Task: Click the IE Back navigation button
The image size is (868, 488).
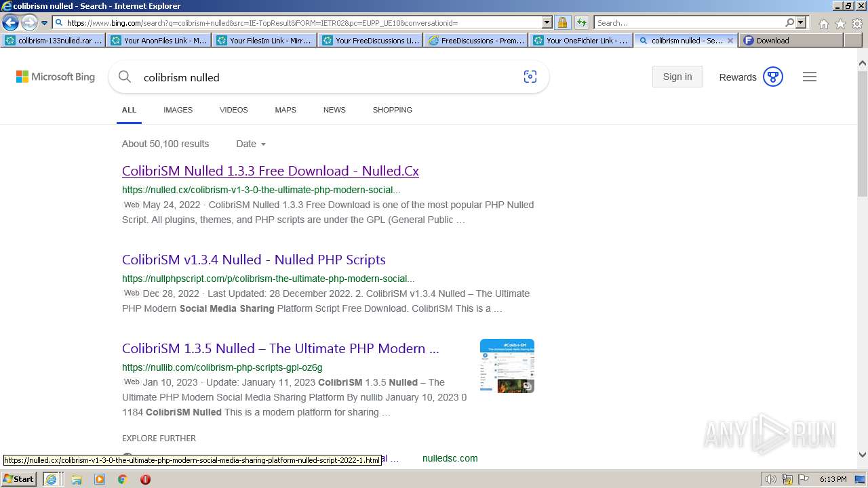Action: coord(10,23)
